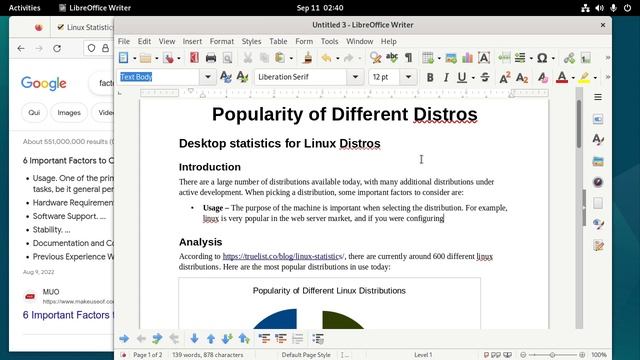Export directly as PDF
This screenshot has height=360, width=640.
(x=194, y=58)
